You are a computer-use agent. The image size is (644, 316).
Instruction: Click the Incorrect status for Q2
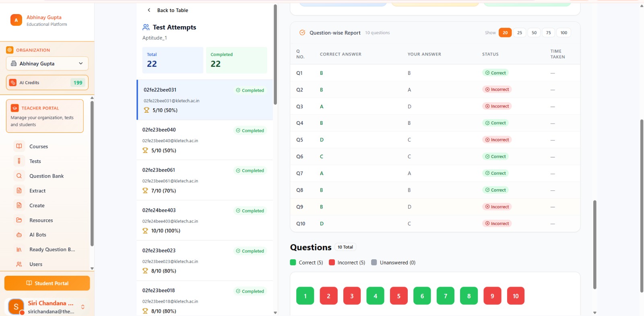tap(497, 89)
